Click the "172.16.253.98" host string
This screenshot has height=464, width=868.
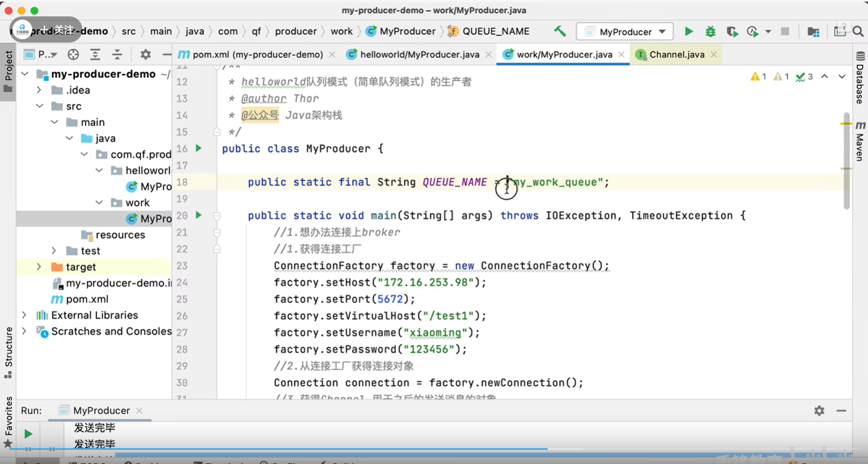pyautogui.click(x=426, y=282)
